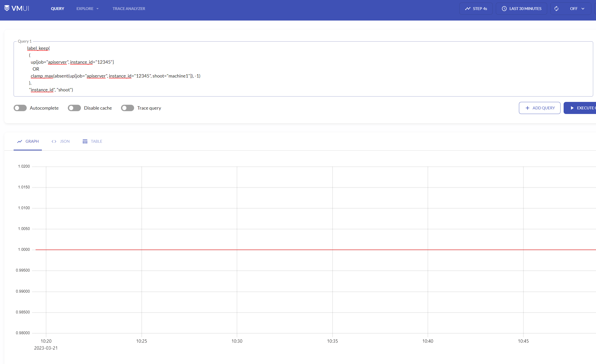Image resolution: width=596 pixels, height=364 pixels.
Task: Expand the OFF auto-refresh dropdown
Action: point(583,8)
